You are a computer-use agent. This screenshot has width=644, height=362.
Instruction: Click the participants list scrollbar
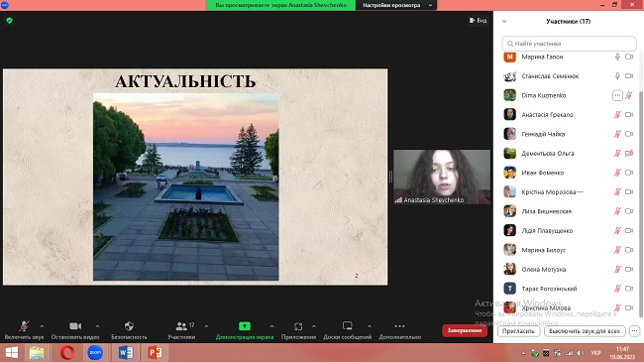pos(641,185)
